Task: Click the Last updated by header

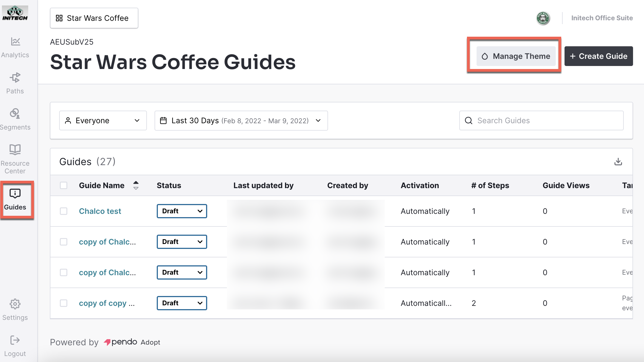Action: (263, 185)
